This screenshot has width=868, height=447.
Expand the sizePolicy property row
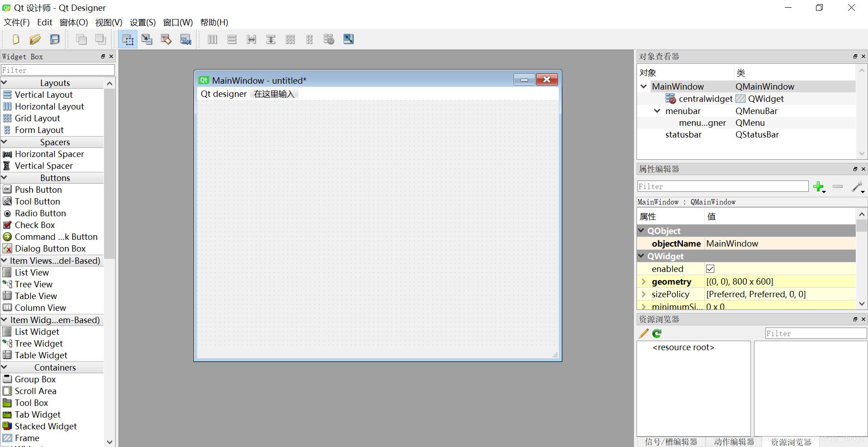coord(643,294)
